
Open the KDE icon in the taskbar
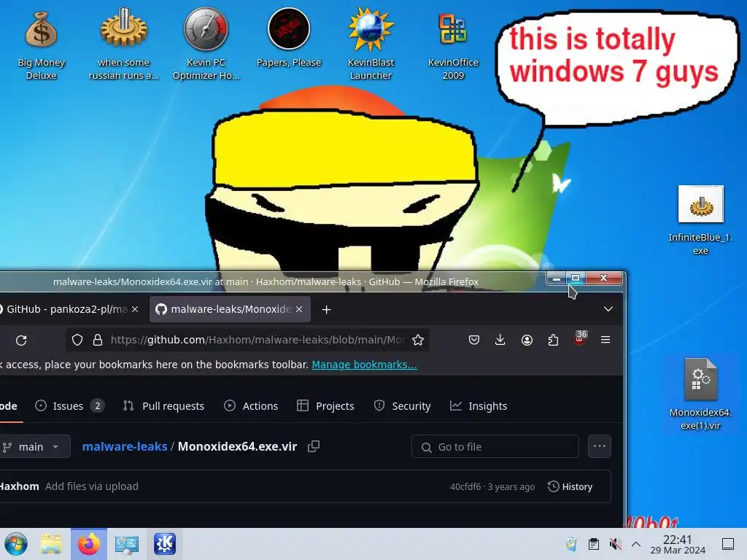(165, 544)
